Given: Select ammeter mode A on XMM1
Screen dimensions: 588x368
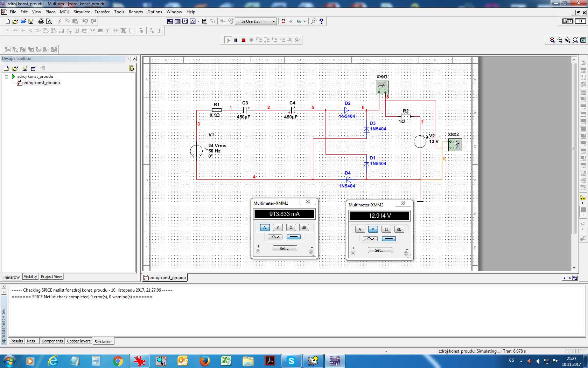Looking at the screenshot, I should [265, 227].
